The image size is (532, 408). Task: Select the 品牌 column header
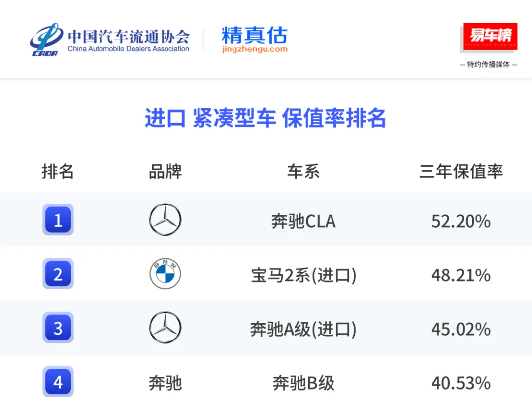[165, 171]
